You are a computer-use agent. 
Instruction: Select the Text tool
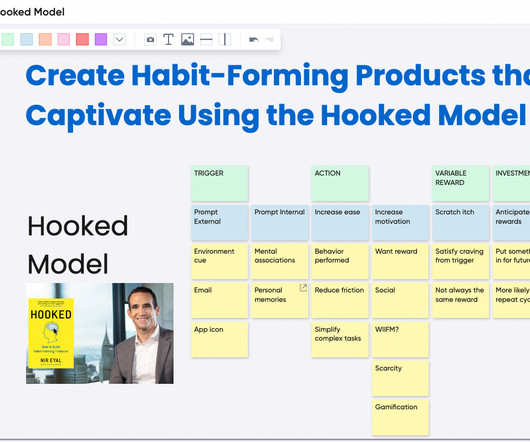pyautogui.click(x=168, y=40)
